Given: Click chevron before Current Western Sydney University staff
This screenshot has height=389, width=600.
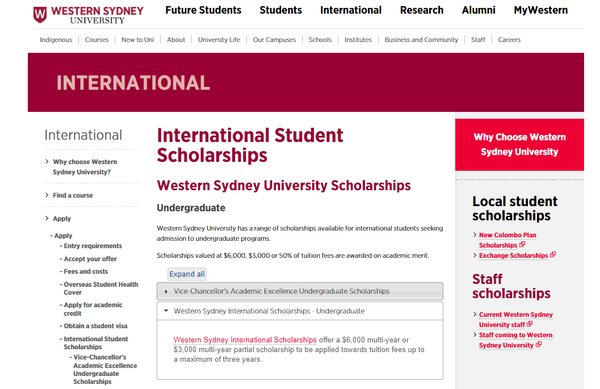Looking at the screenshot, I should click(475, 314).
